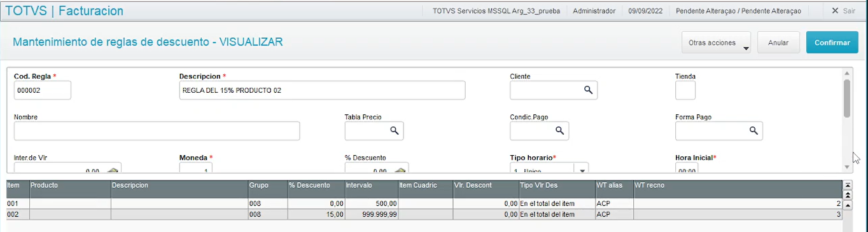Click the Administrador user label
The height and width of the screenshot is (232, 868).
tap(594, 11)
